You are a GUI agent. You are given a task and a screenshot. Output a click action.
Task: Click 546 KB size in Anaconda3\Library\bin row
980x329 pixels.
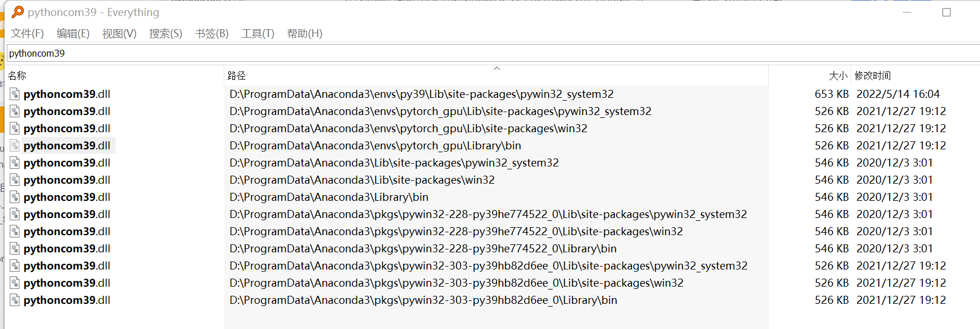tap(832, 197)
